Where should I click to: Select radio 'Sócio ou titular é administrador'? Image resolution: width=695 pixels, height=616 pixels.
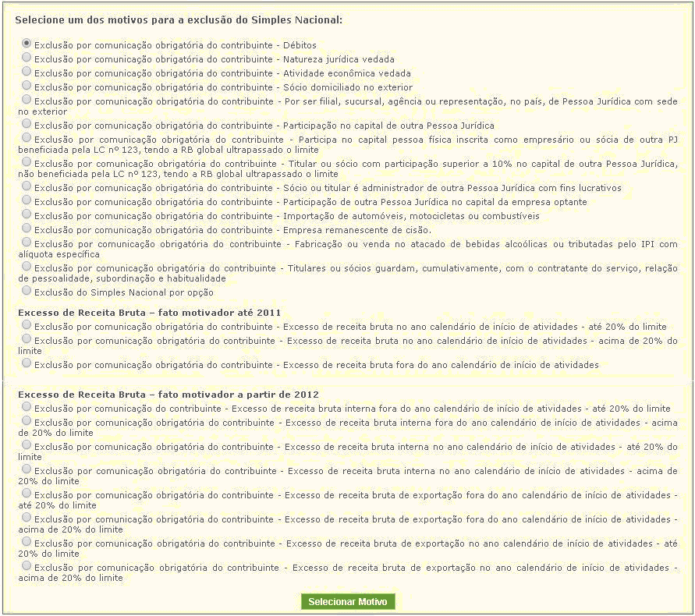click(27, 186)
